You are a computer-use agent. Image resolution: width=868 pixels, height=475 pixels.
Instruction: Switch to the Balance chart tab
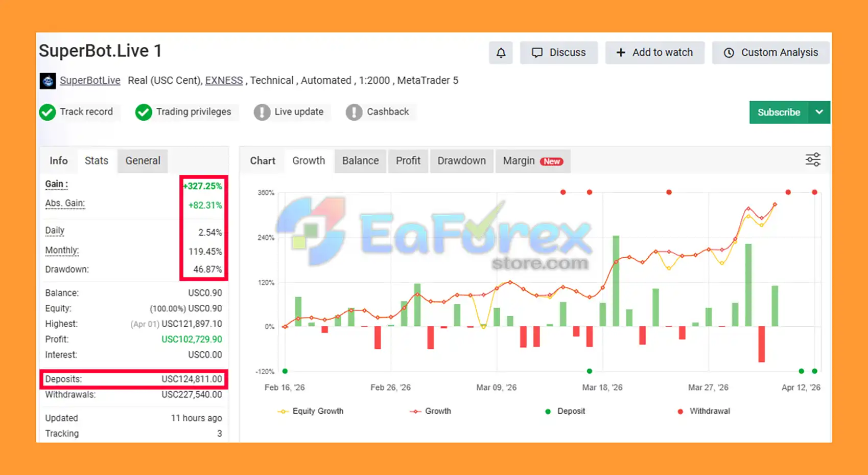click(x=360, y=161)
